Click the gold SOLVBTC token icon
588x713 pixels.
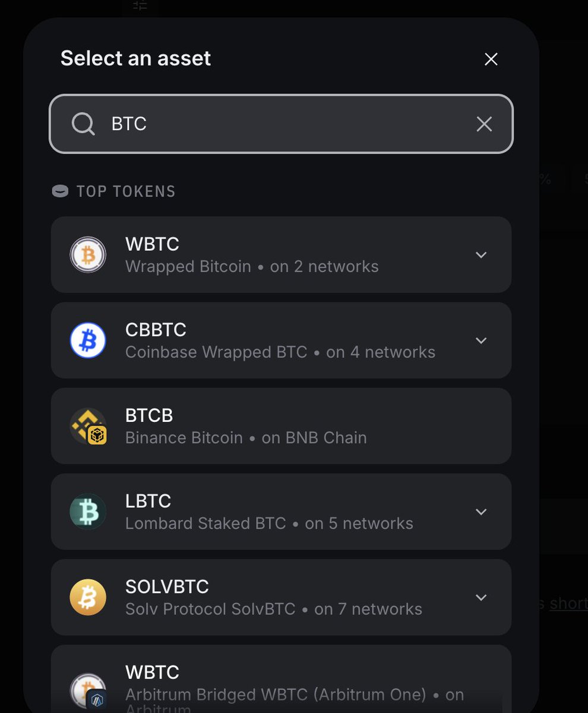88,597
